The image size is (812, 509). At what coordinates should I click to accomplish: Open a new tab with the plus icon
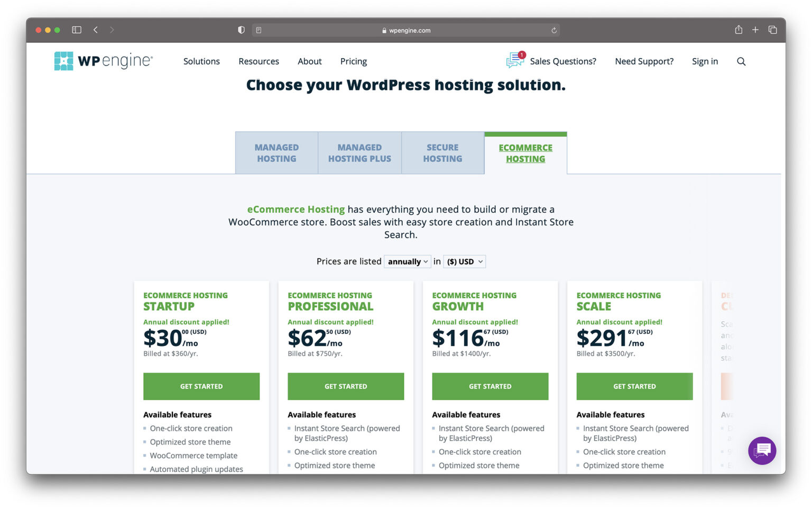pos(755,30)
